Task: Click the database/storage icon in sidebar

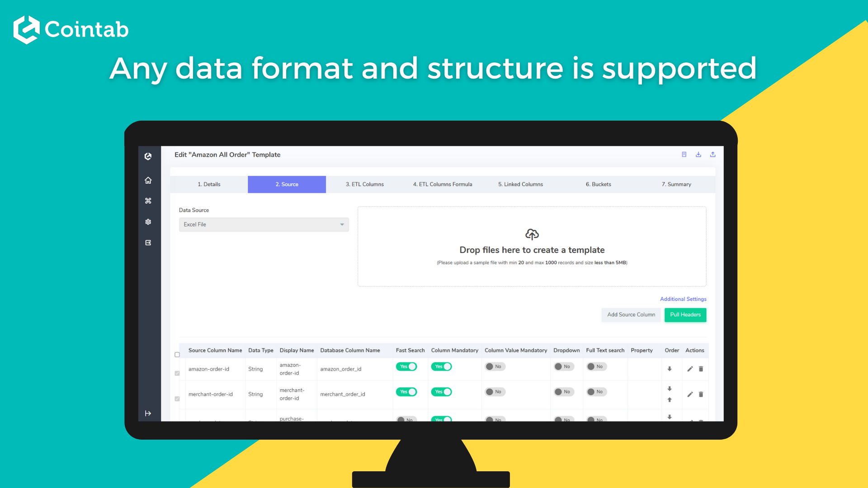Action: tap(148, 243)
